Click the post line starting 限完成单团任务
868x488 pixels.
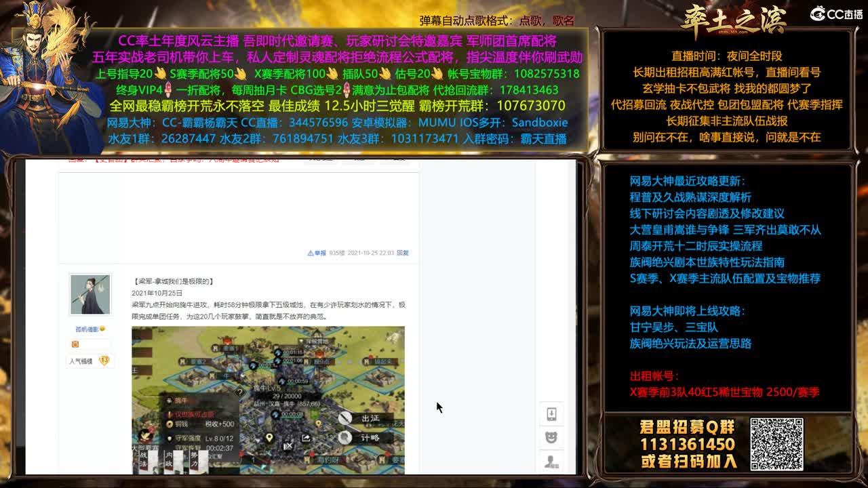point(230,317)
